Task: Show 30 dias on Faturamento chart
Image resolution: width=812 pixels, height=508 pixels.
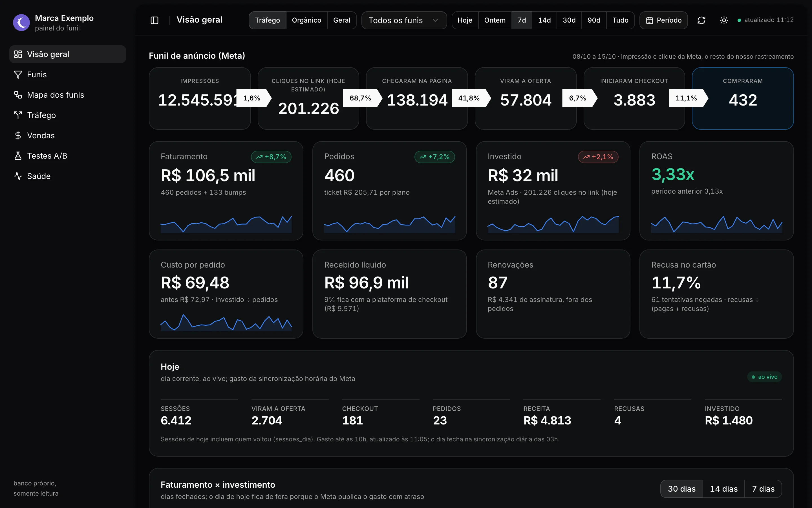Action: (x=681, y=489)
